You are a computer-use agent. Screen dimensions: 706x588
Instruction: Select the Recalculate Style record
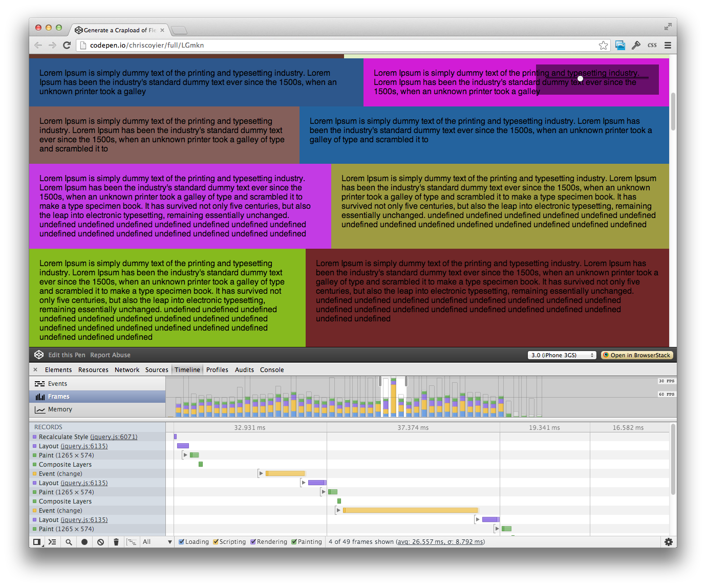click(97, 437)
